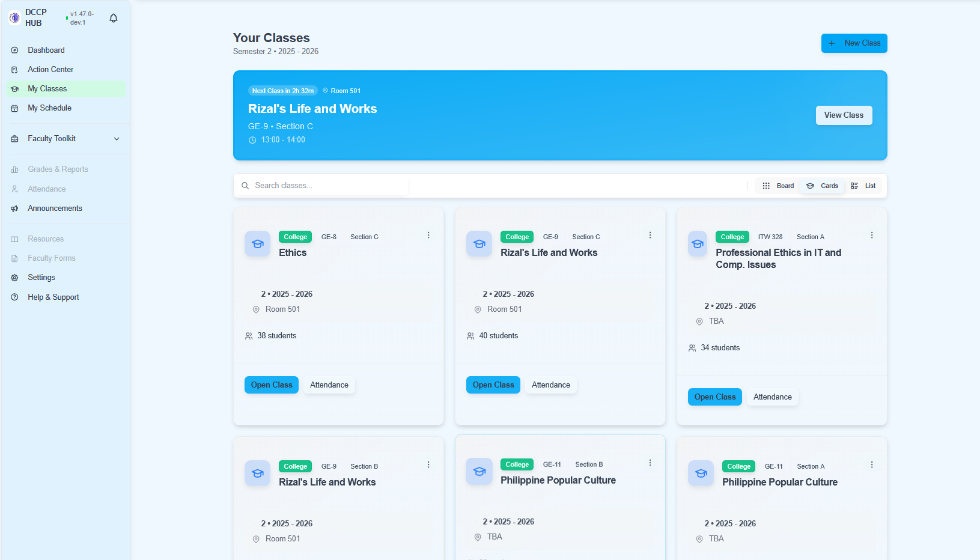
Task: Click the clock icon beside 13:00 - 14:00
Action: click(x=252, y=140)
